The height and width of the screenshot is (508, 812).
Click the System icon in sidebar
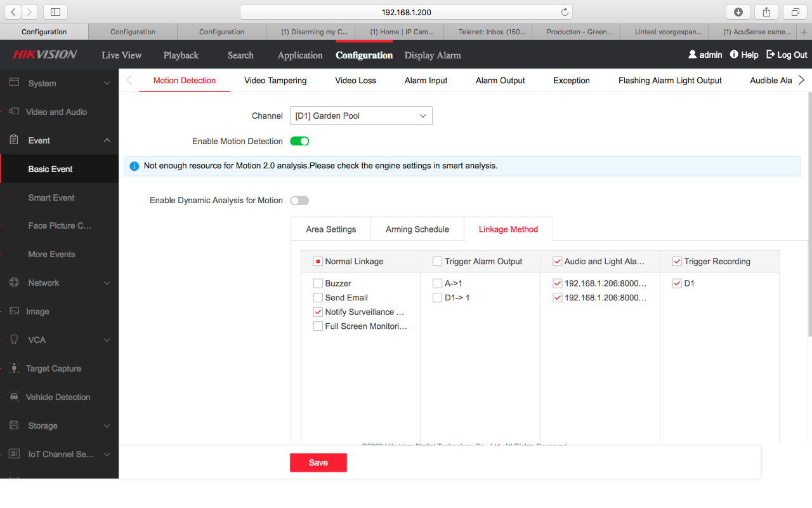[14, 83]
